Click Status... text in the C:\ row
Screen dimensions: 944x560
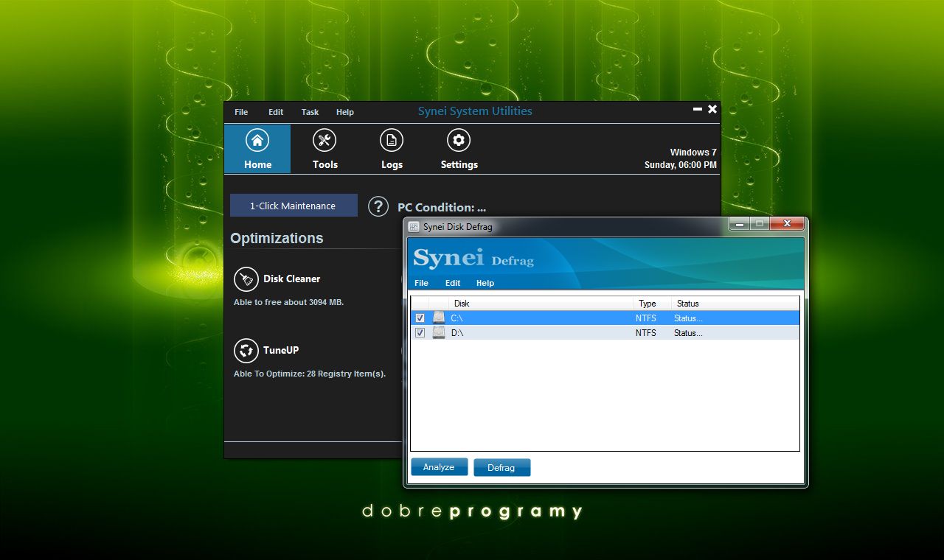[x=688, y=318]
